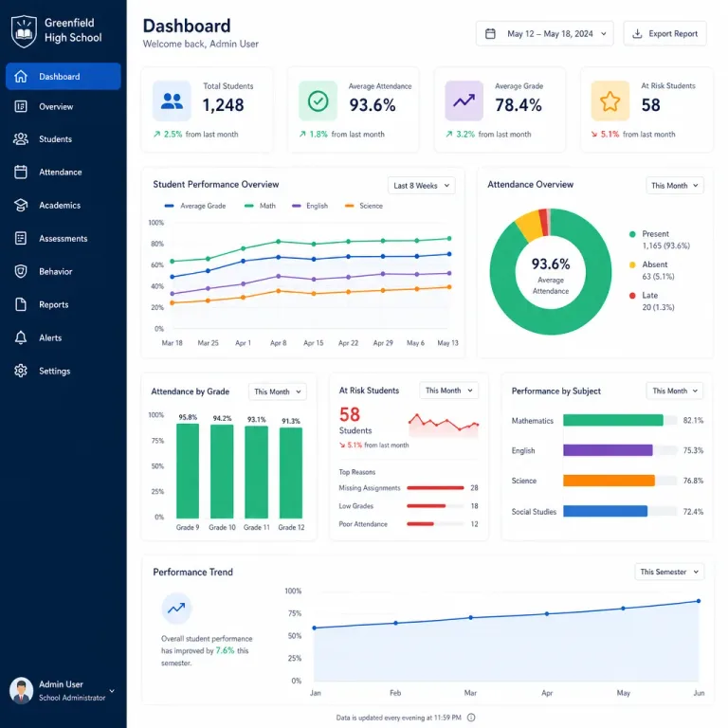Click the Missing Assignments red bar
Image resolution: width=728 pixels, height=728 pixels.
point(435,487)
